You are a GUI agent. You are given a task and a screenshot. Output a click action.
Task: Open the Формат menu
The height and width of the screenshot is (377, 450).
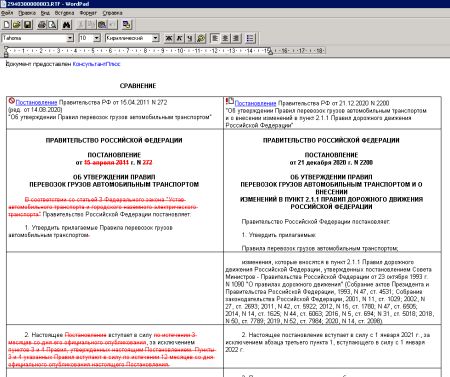[x=88, y=13]
